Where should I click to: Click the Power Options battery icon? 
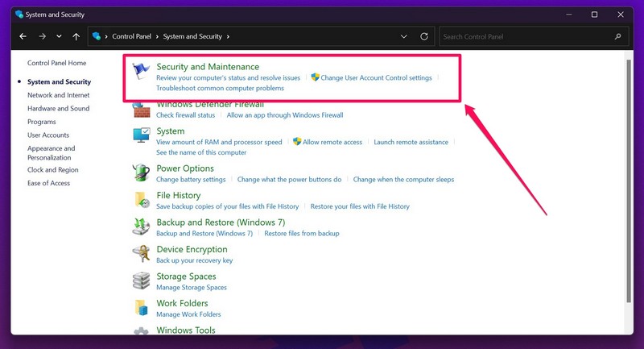tap(141, 172)
